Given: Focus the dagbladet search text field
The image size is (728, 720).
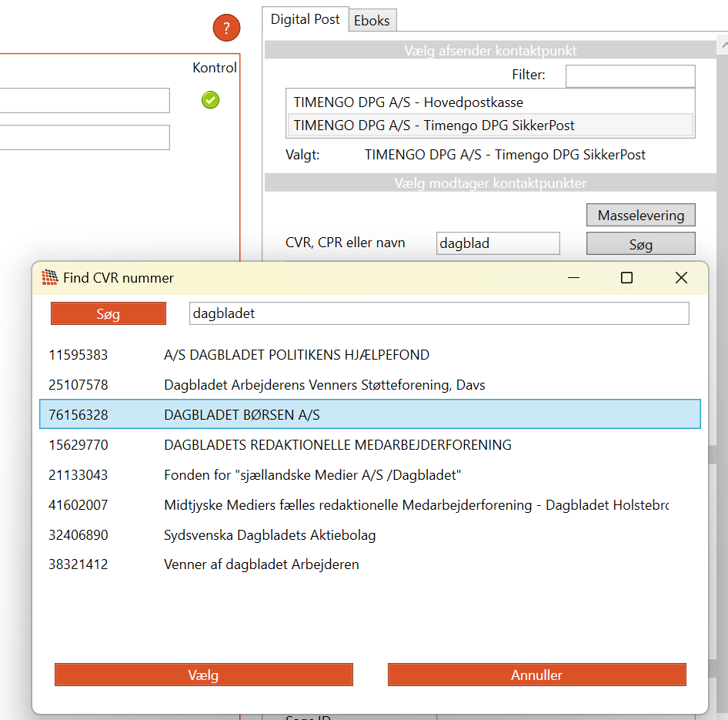Looking at the screenshot, I should click(x=439, y=313).
